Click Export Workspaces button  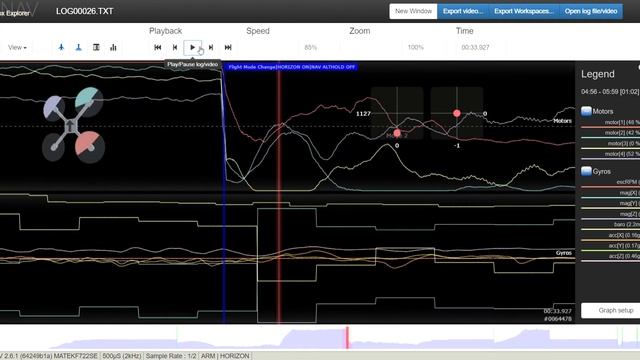click(x=524, y=11)
